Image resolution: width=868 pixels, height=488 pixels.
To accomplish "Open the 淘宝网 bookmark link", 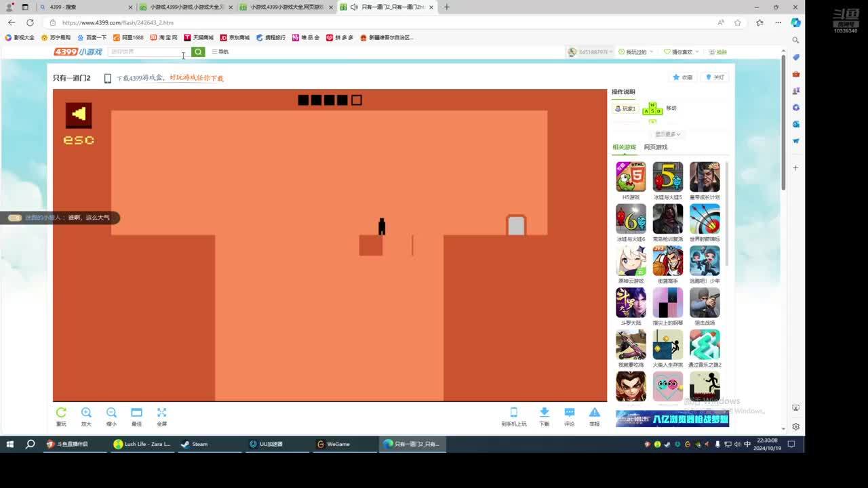I will [x=163, y=37].
